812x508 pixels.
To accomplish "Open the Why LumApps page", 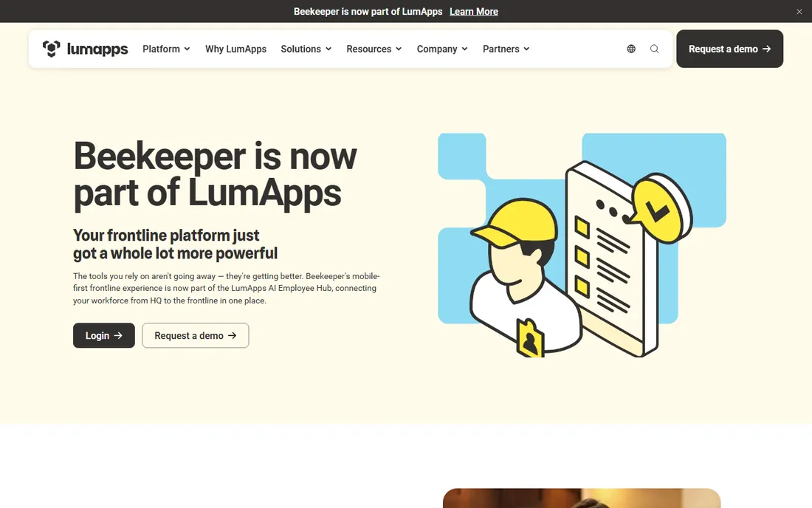I will coord(235,49).
